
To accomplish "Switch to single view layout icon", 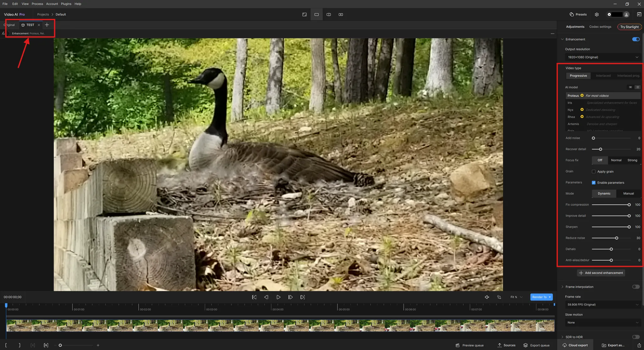I will [x=316, y=14].
